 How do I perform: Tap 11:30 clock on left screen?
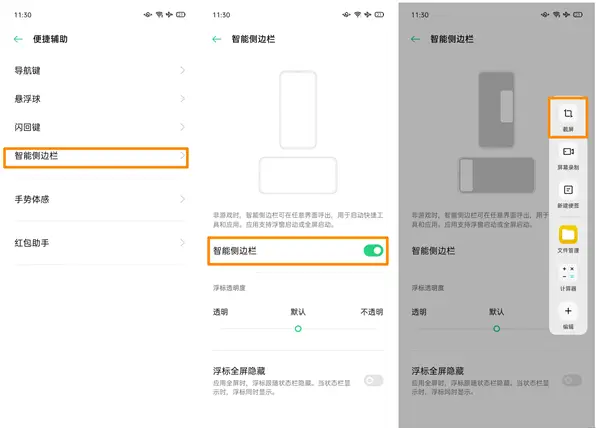pyautogui.click(x=23, y=15)
